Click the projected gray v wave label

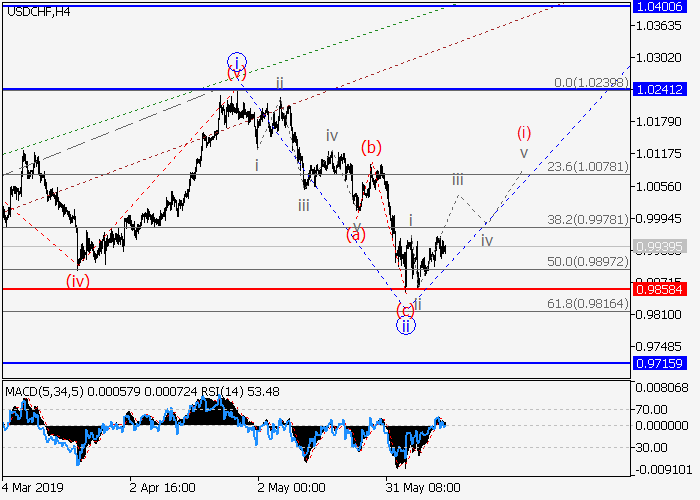point(523,153)
